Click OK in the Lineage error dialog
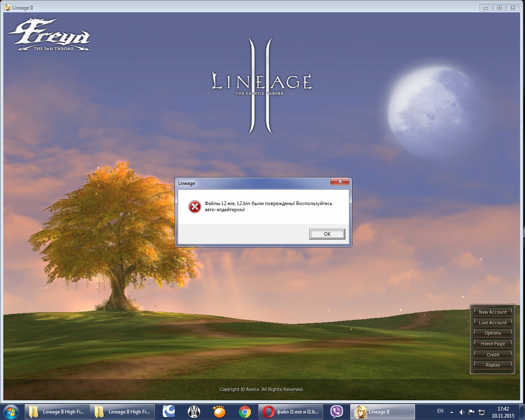Screen dimensions: 525x420 pos(327,234)
